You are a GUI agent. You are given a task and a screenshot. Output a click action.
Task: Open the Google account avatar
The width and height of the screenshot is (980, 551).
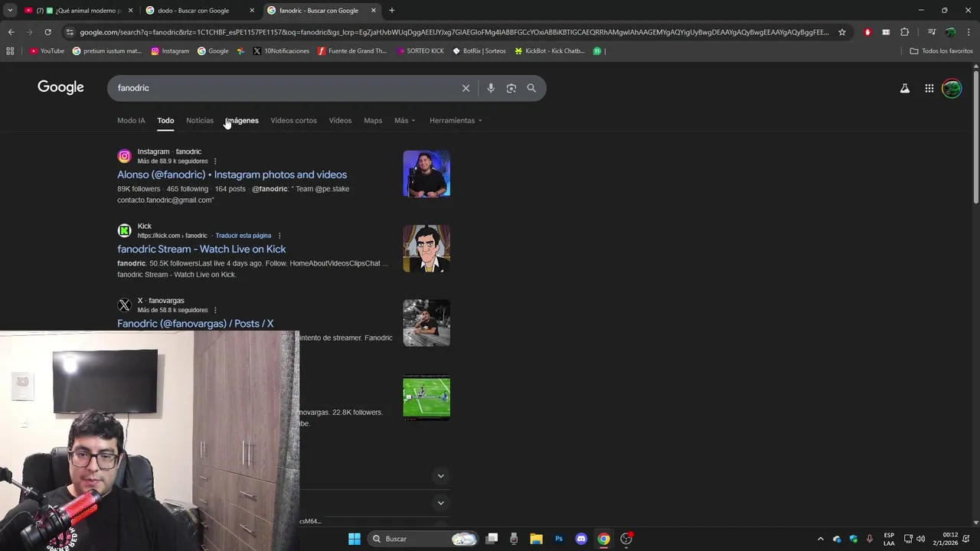(952, 88)
